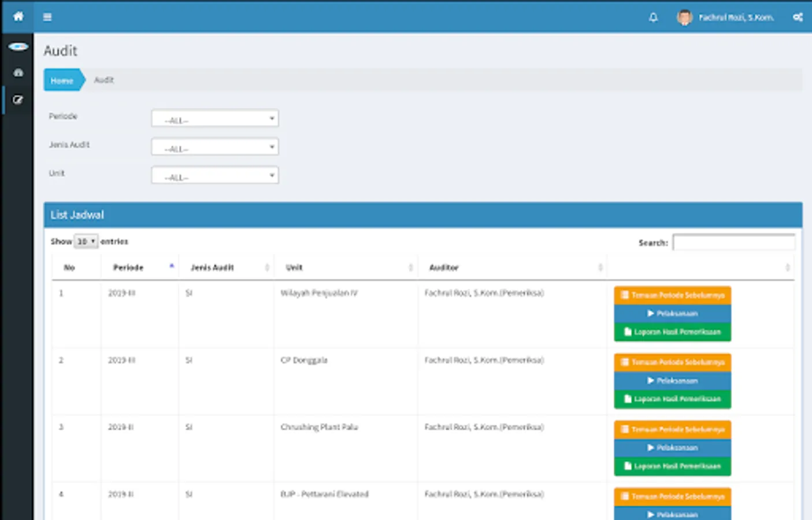
Task: Select the edit (audit) icon in the sidebar
Action: pyautogui.click(x=18, y=99)
